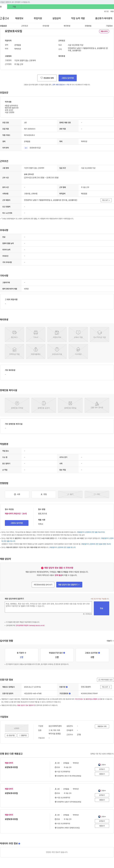Jump to the 기업정보 section tab

(109, 26)
